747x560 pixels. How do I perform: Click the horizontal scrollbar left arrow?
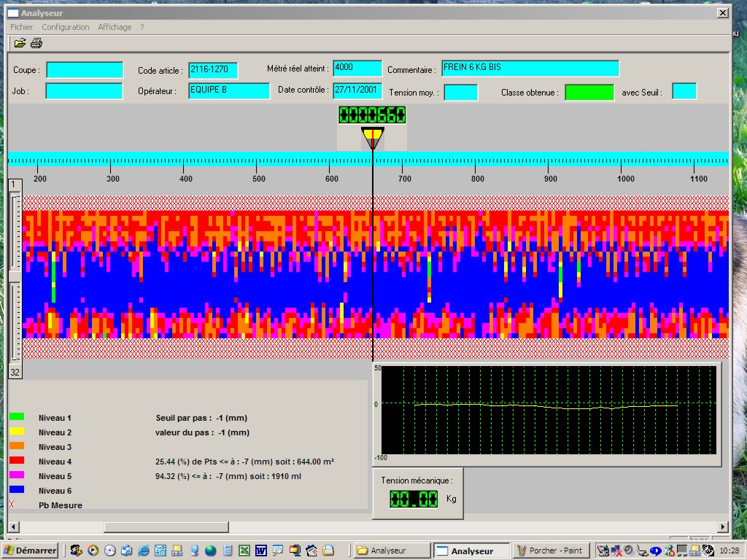pyautogui.click(x=12, y=526)
